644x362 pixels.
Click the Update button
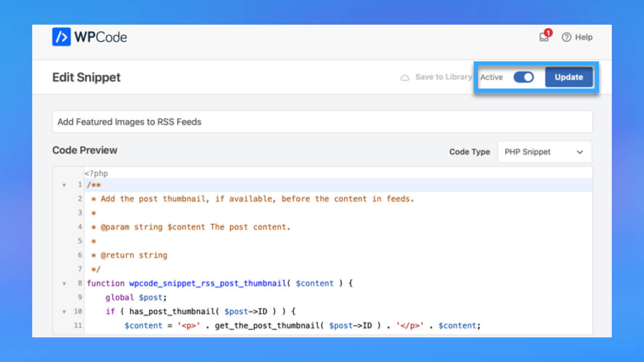[x=569, y=77]
